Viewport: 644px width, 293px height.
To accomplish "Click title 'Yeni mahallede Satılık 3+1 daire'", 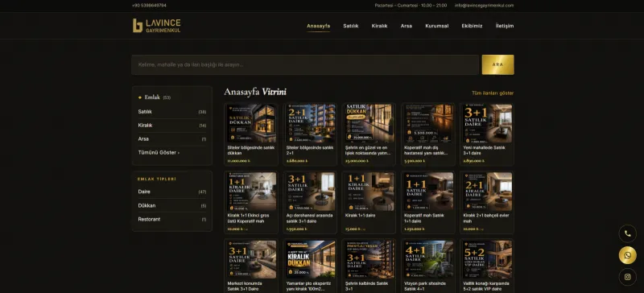I will point(484,150).
